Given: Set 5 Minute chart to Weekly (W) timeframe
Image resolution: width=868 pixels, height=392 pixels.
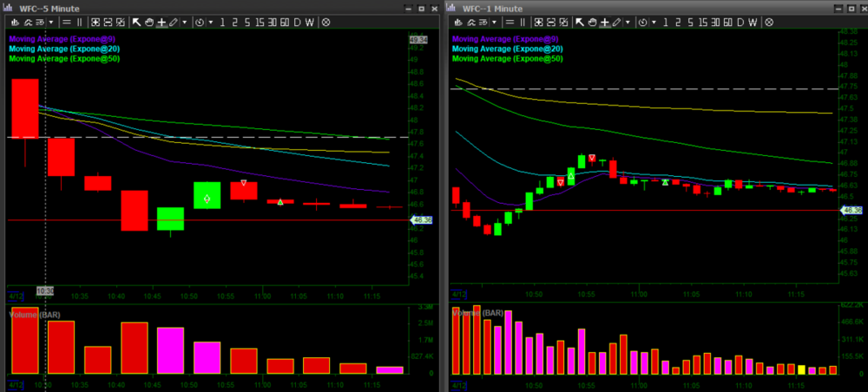Looking at the screenshot, I should pyautogui.click(x=309, y=22).
